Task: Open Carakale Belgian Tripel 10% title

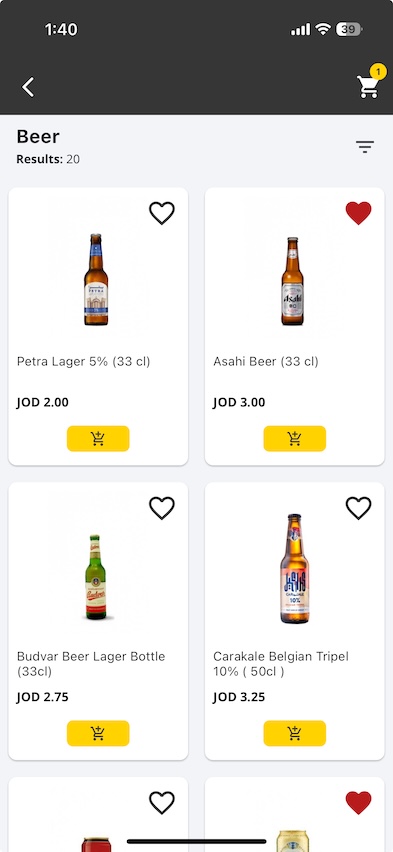Action: tap(281, 664)
